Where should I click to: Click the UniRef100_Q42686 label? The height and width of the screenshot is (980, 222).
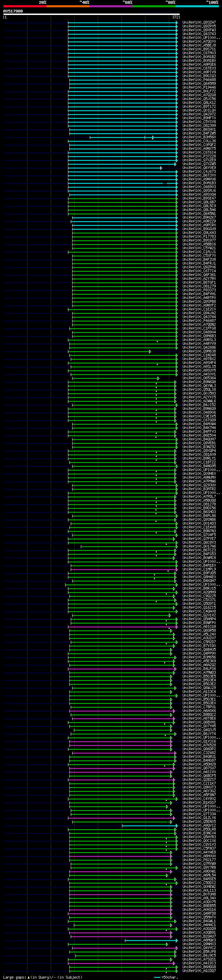199,347
